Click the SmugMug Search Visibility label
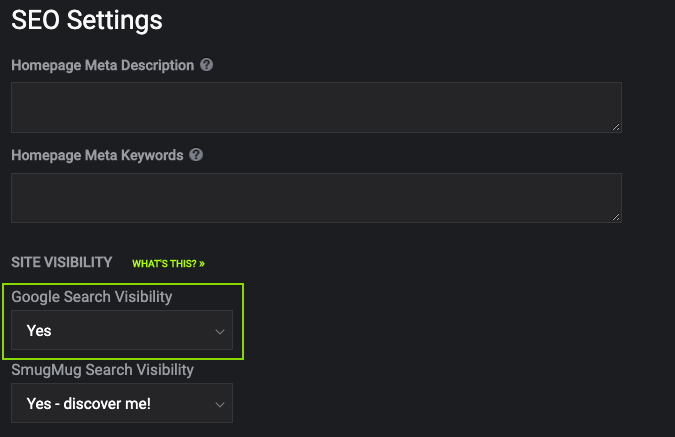Image resolution: width=675 pixels, height=437 pixels. [x=102, y=370]
